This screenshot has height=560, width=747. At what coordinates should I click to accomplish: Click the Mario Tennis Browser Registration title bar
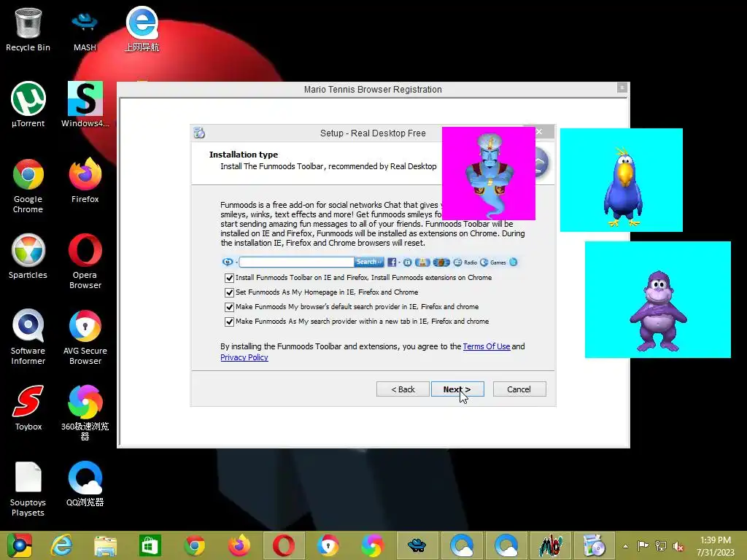click(373, 90)
